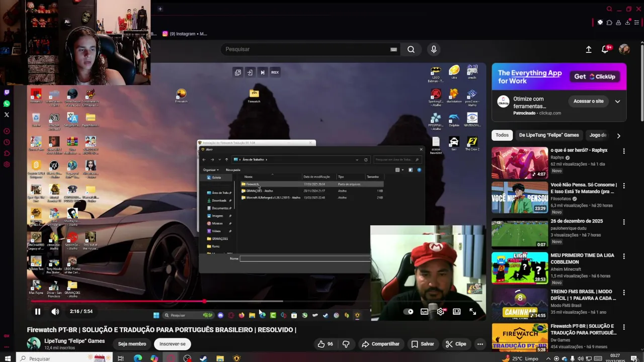This screenshot has width=644, height=362.
Task: Click Acessar o site button
Action: click(x=588, y=101)
